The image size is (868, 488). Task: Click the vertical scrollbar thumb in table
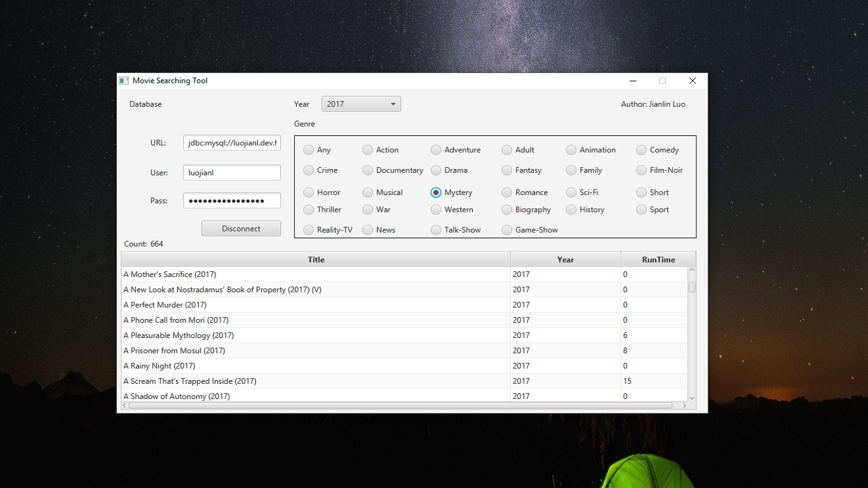[692, 287]
